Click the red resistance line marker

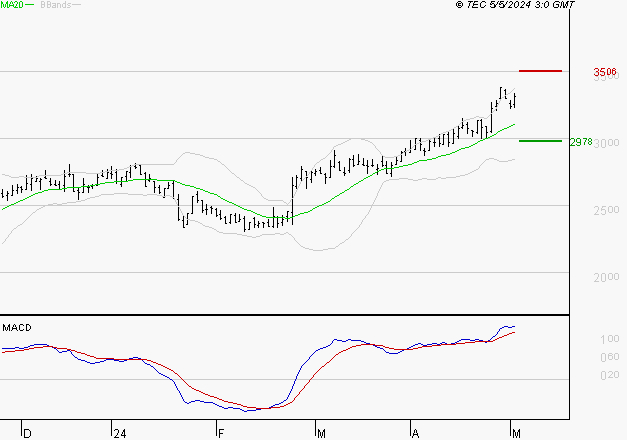coord(540,71)
